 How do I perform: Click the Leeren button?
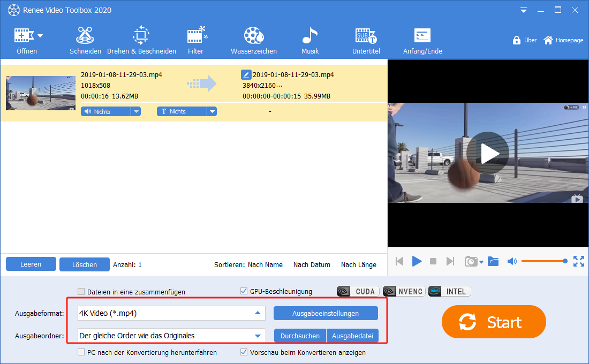31,264
